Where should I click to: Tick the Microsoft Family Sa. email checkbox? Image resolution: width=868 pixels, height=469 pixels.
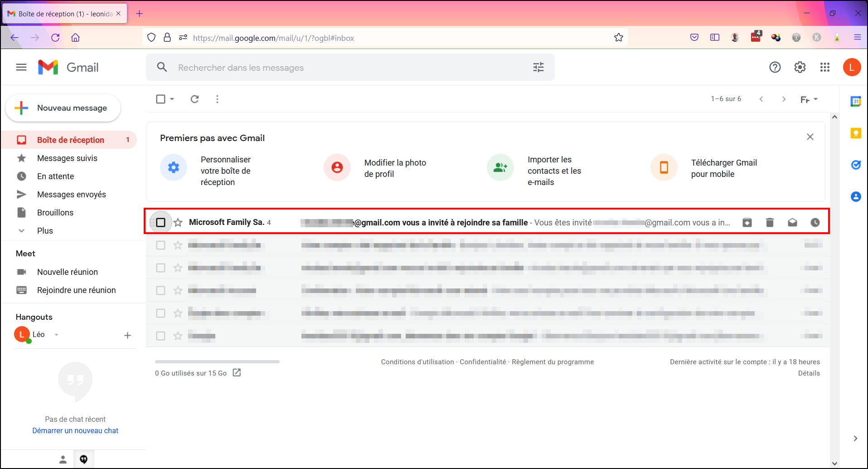[x=160, y=222]
